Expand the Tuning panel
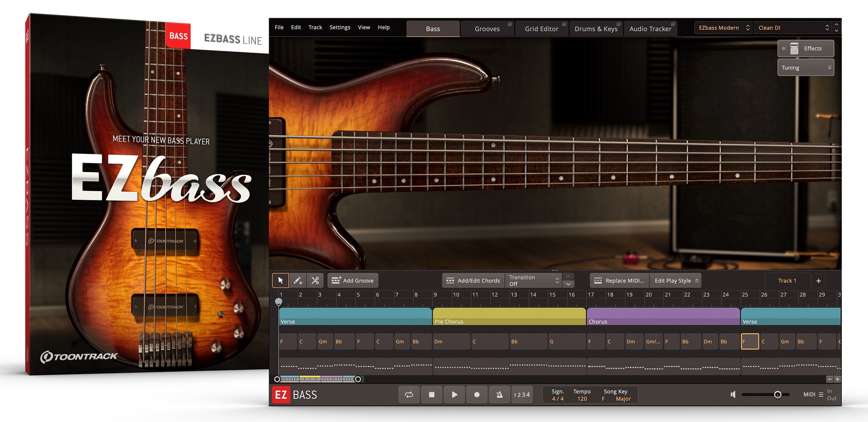Screen dimensions: 868x422 point(806,68)
